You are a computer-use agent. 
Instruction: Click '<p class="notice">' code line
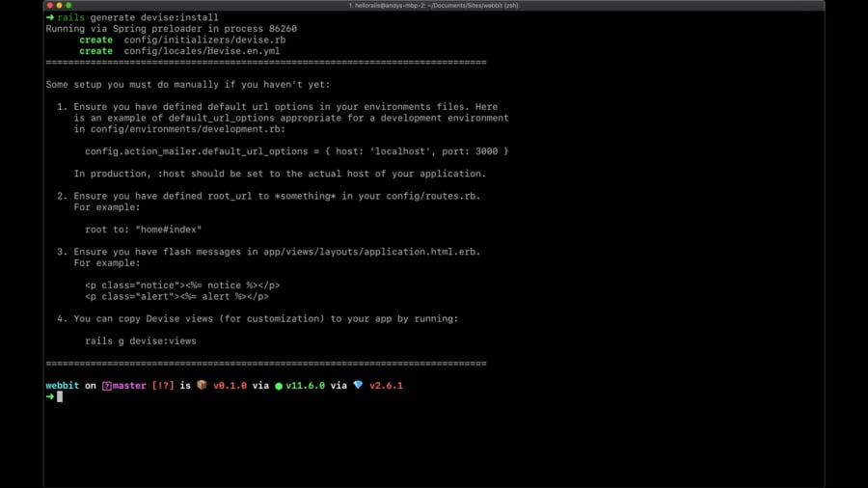pyautogui.click(x=182, y=285)
